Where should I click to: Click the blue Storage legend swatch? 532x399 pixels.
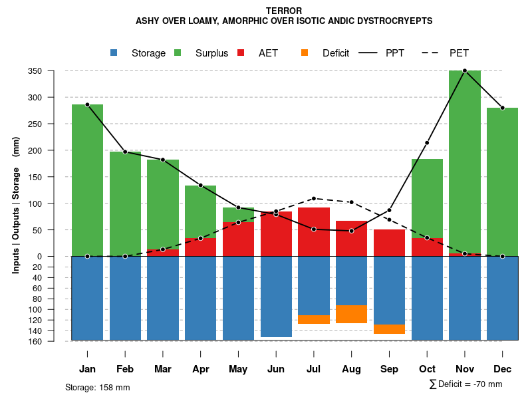(114, 53)
